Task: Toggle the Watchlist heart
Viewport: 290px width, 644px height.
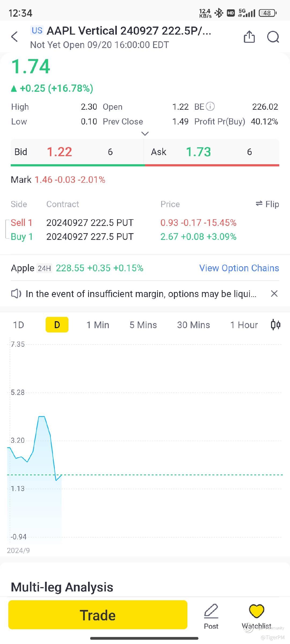Action: (x=257, y=611)
